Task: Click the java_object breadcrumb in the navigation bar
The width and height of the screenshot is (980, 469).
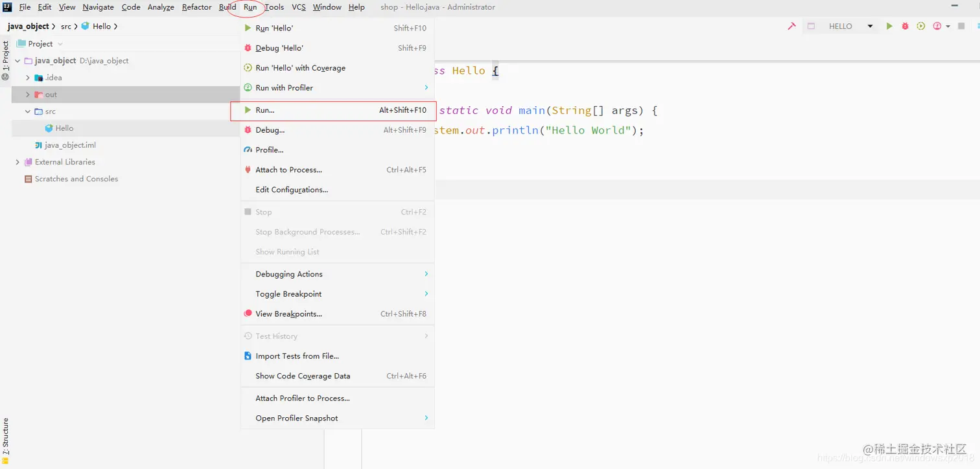Action: (x=28, y=27)
